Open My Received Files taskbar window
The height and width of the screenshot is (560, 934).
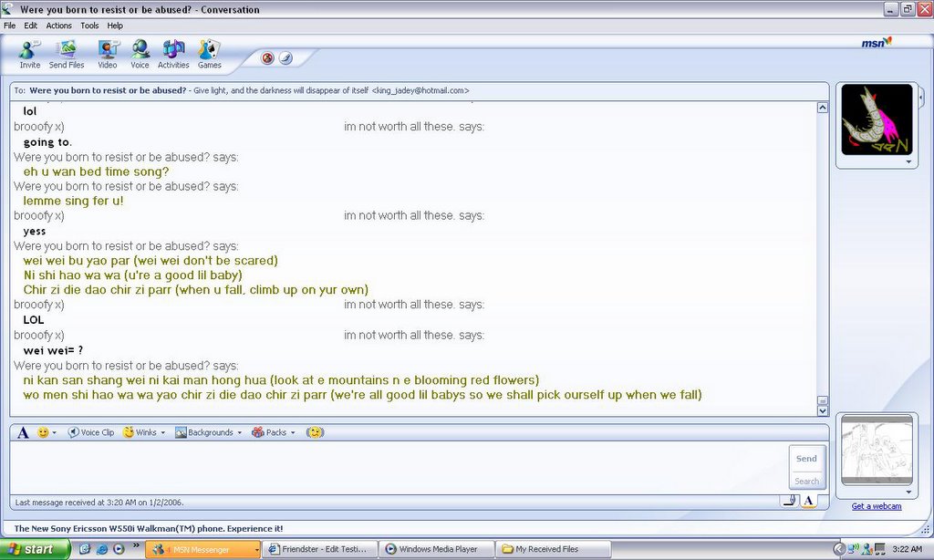(x=554, y=549)
